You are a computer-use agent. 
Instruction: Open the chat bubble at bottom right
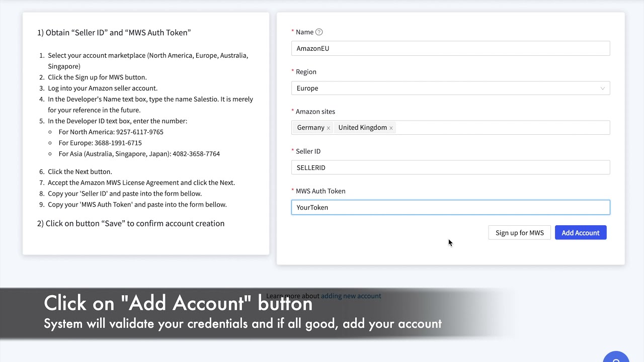click(x=616, y=358)
